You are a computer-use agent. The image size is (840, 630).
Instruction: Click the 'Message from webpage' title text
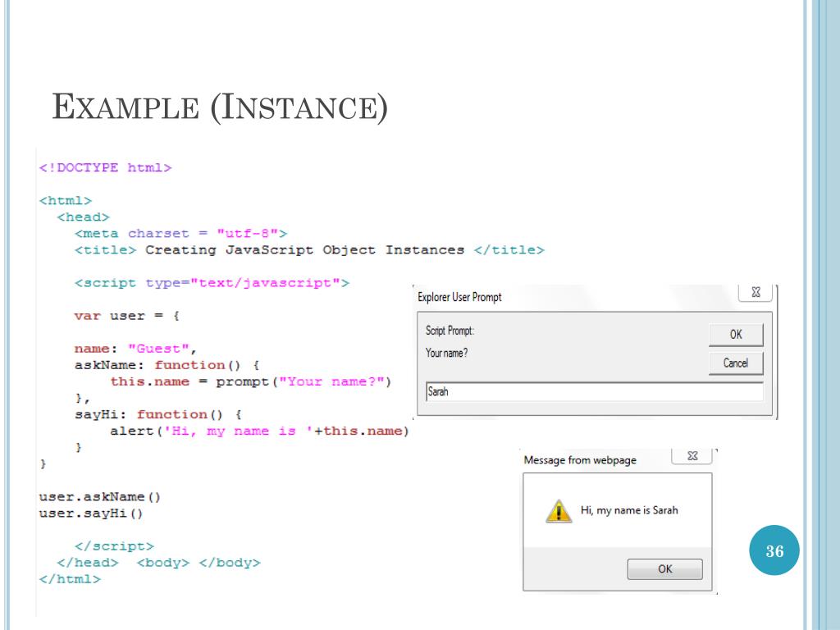[x=580, y=460]
